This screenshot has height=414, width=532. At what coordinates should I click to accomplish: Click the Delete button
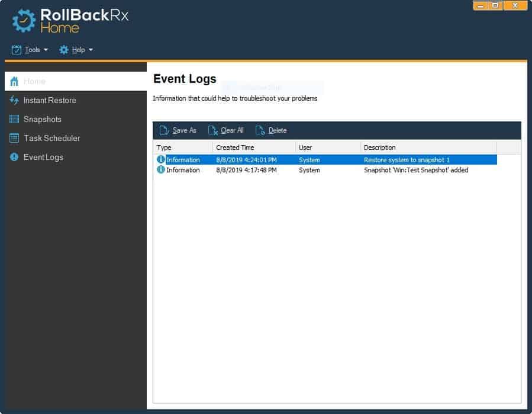271,130
